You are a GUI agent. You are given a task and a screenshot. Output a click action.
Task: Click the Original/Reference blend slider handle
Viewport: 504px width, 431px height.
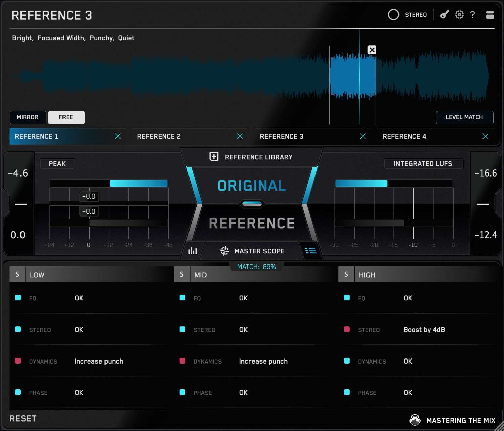tap(251, 204)
